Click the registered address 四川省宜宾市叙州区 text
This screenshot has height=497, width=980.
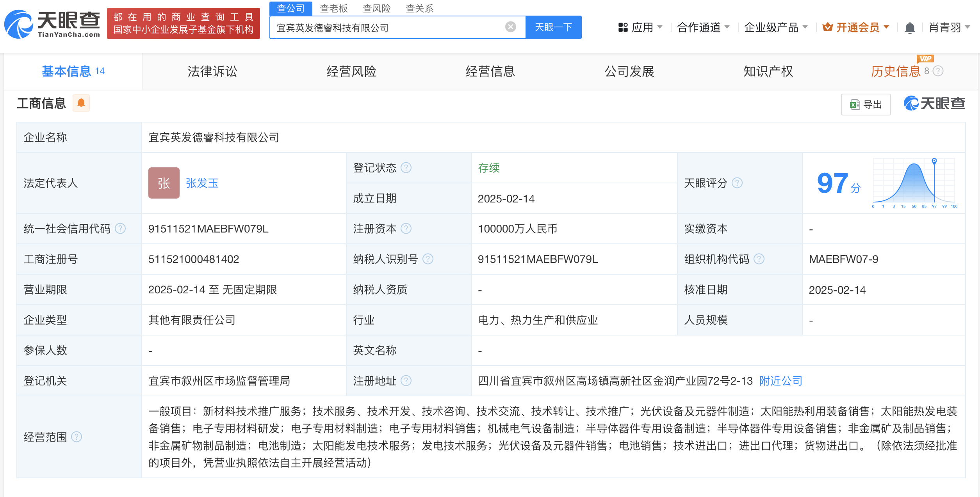click(x=615, y=381)
